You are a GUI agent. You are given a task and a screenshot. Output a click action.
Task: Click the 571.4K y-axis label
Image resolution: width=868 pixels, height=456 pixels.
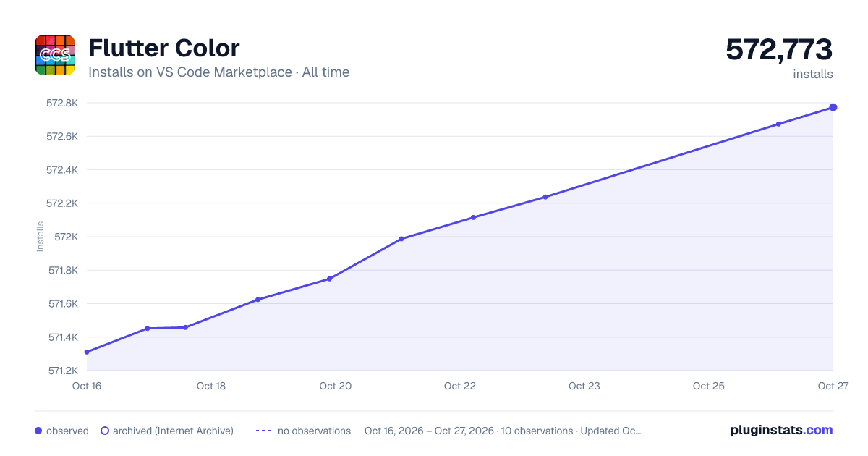[62, 337]
